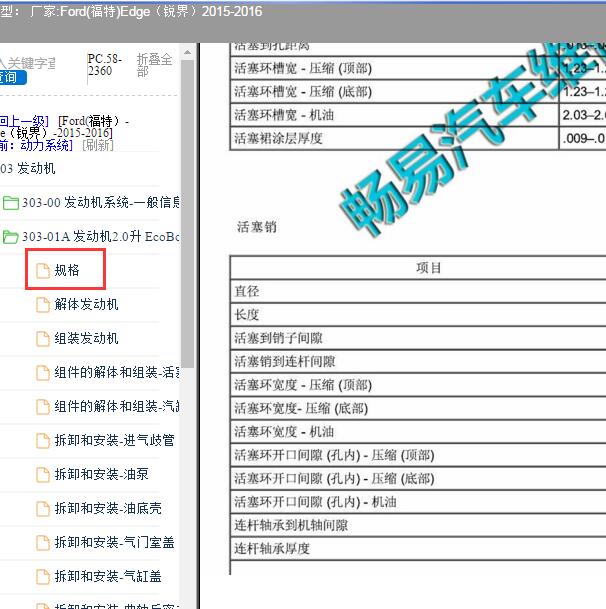Click page icon beside 拆卸和安装-油泵
This screenshot has height=609, width=606.
[x=43, y=474]
